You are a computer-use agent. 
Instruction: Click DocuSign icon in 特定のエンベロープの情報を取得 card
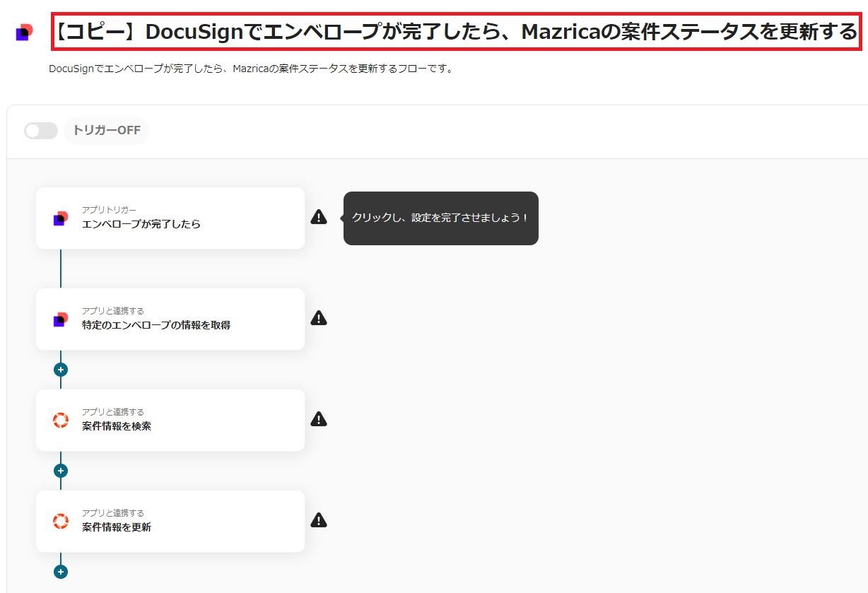(61, 319)
